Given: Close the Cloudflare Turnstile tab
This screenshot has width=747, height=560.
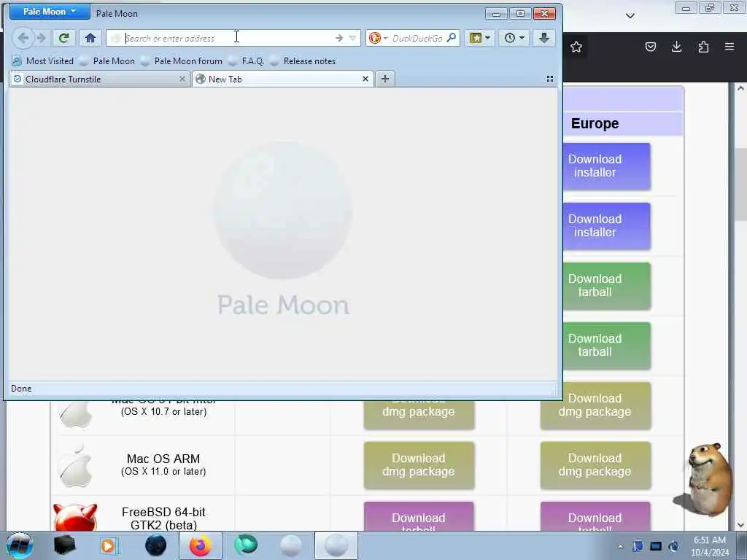Looking at the screenshot, I should click(x=182, y=79).
